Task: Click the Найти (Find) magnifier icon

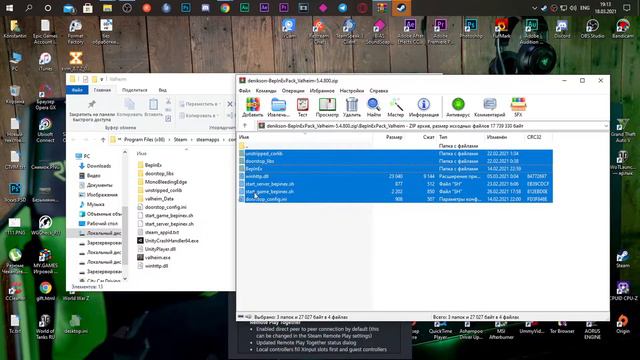Action: point(373,107)
